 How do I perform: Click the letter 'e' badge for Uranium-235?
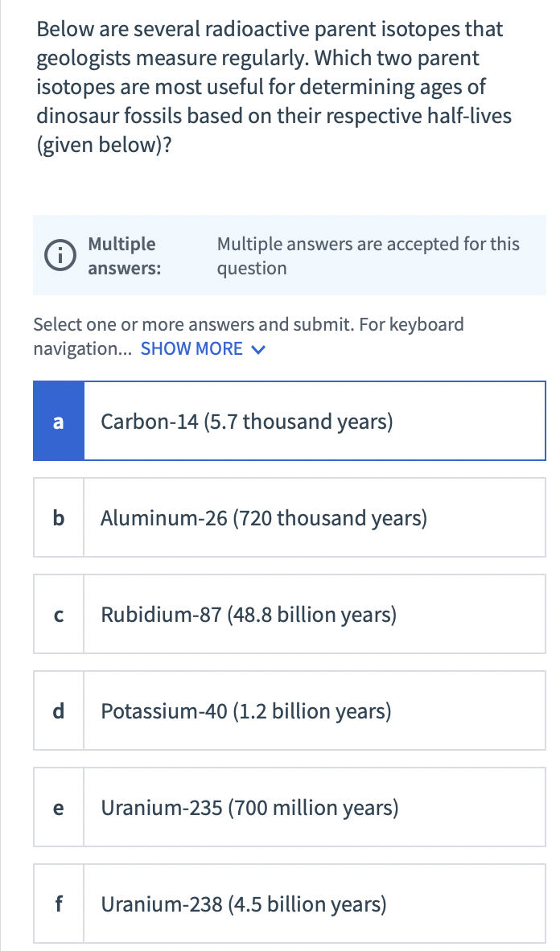coord(58,806)
